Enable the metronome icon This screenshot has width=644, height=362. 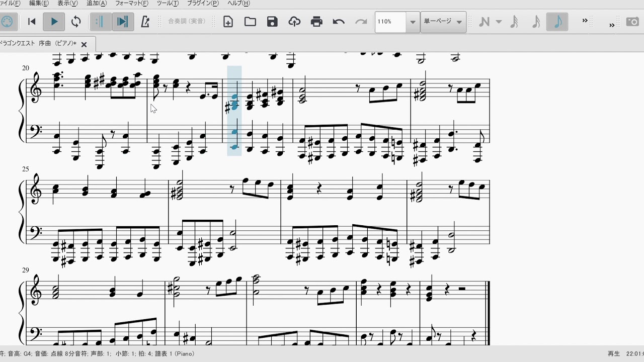145,22
